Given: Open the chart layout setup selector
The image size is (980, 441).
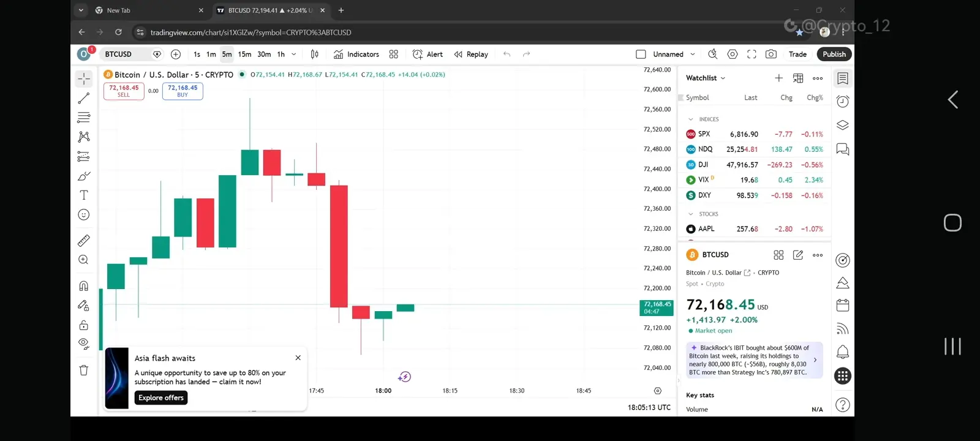Looking at the screenshot, I should tap(641, 55).
